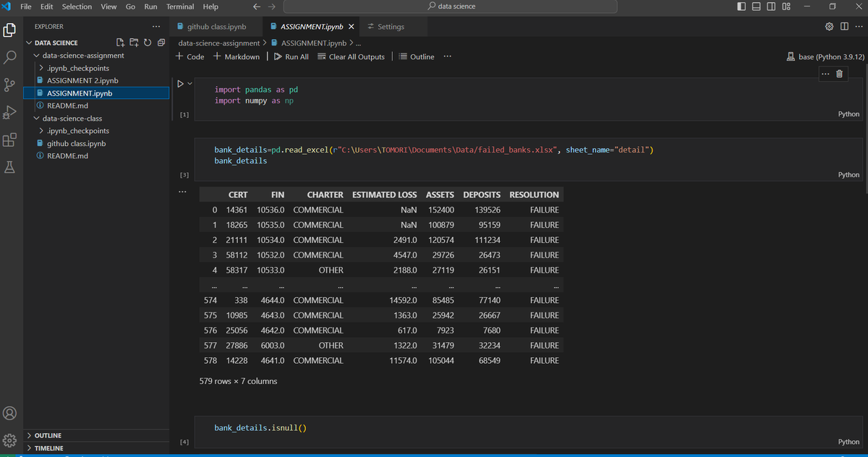Open editor more actions menu
The height and width of the screenshot is (457, 868).
pos(858,27)
